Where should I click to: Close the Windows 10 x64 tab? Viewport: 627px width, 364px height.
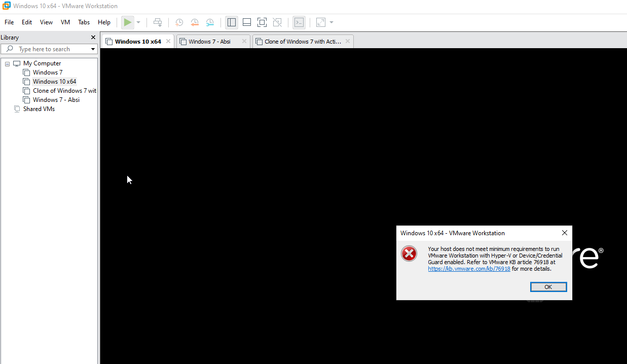168,42
